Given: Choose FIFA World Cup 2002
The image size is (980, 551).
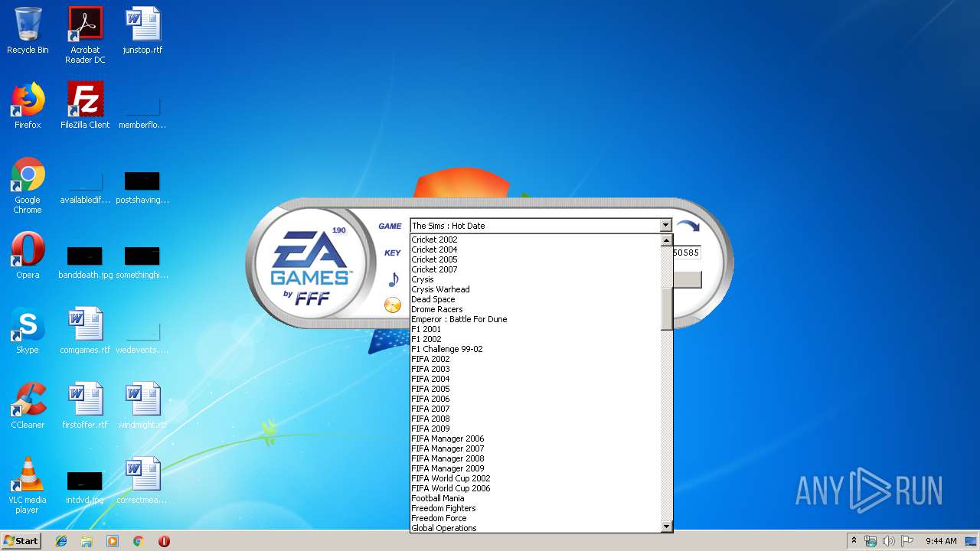Looking at the screenshot, I should click(x=451, y=478).
